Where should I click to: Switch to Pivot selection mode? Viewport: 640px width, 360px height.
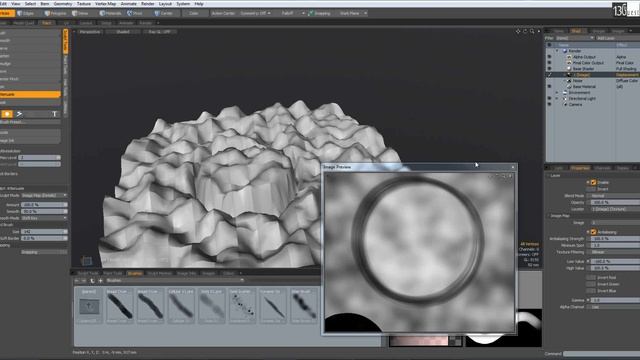135,13
